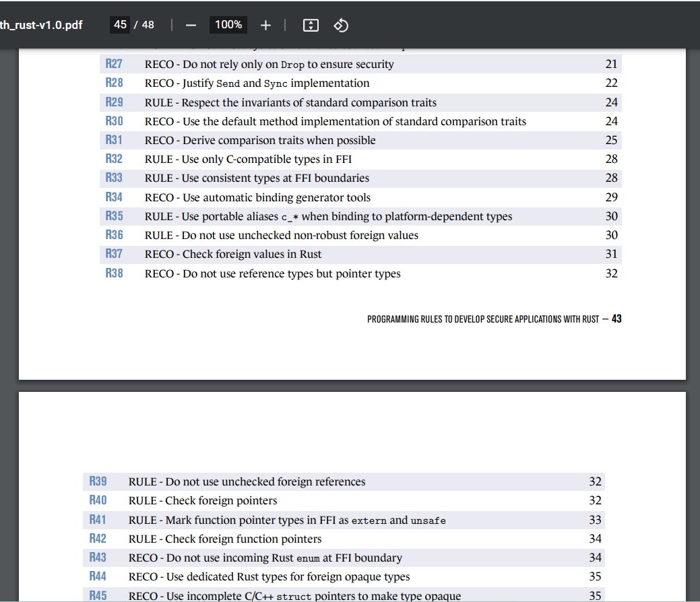Viewport: 700px width, 602px height.
Task: Click the zoom in plus icon
Action: click(x=265, y=26)
